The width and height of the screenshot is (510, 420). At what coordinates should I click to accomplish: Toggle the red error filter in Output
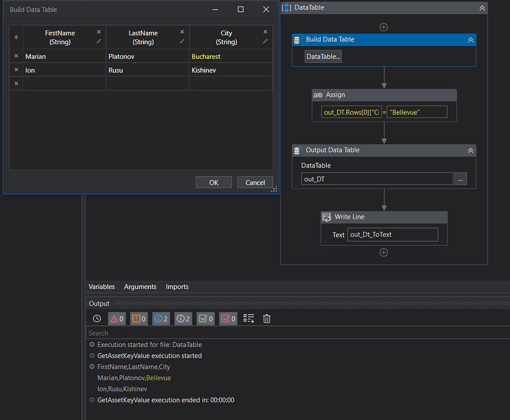pos(117,319)
